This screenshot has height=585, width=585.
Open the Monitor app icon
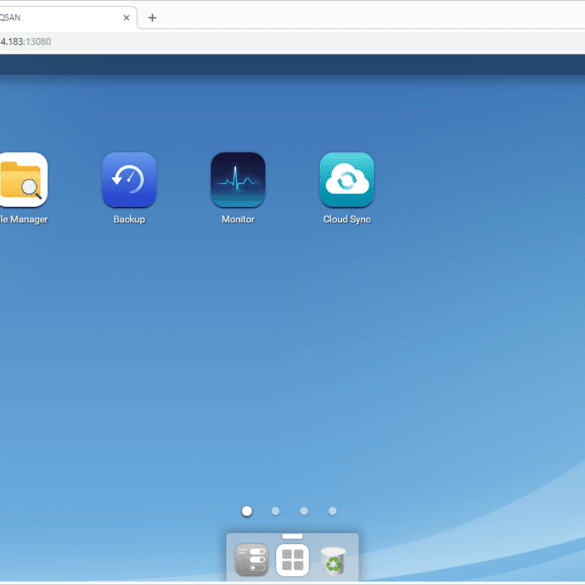click(x=238, y=179)
